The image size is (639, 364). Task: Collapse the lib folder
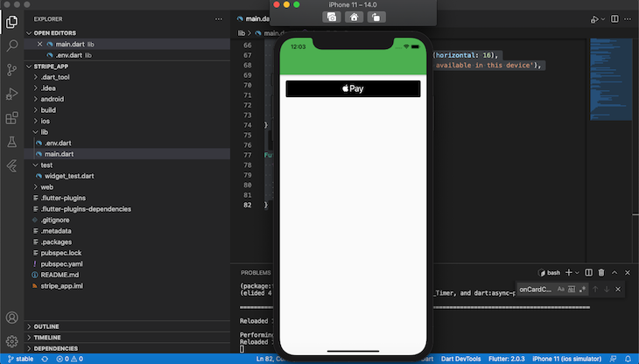tap(44, 132)
